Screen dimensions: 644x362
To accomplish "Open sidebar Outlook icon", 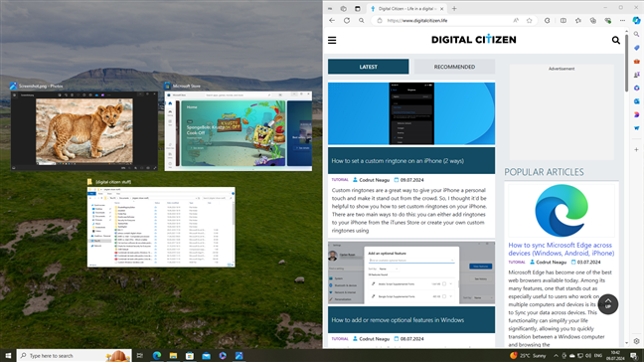I will (x=636, y=101).
